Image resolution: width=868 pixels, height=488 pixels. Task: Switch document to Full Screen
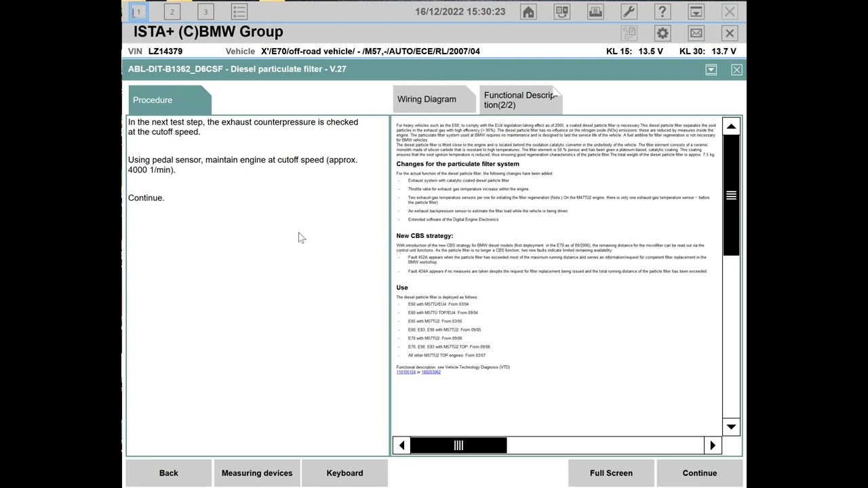[611, 473]
